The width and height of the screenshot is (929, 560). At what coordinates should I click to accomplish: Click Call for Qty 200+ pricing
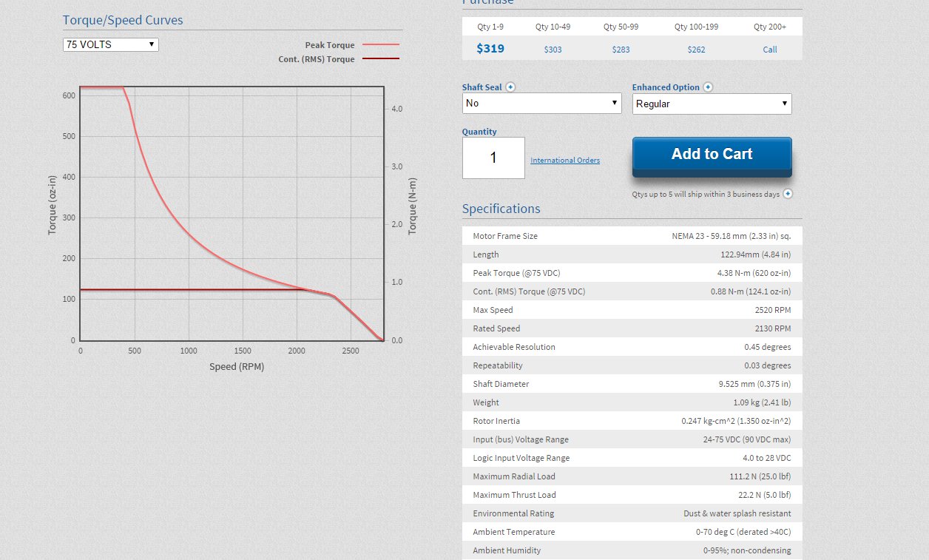(x=770, y=50)
